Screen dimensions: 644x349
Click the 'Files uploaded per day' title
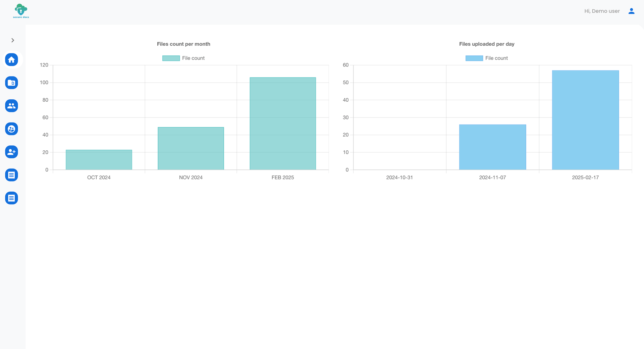(x=487, y=44)
